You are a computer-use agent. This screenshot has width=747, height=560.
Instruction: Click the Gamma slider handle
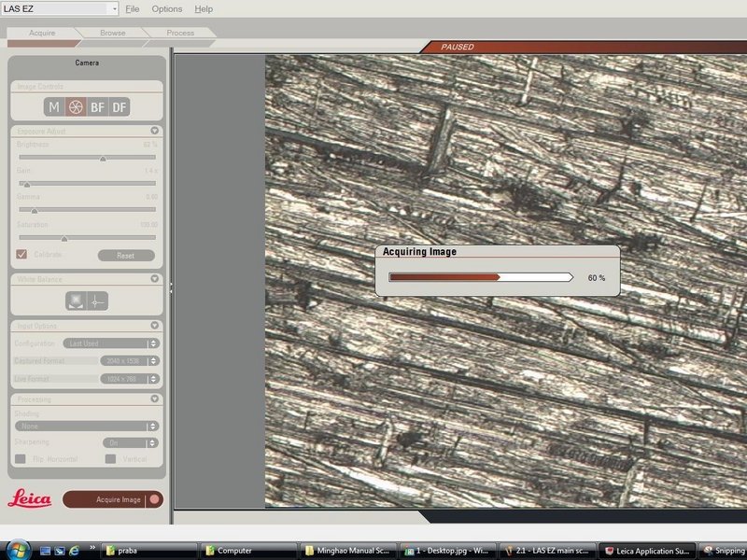[35, 211]
